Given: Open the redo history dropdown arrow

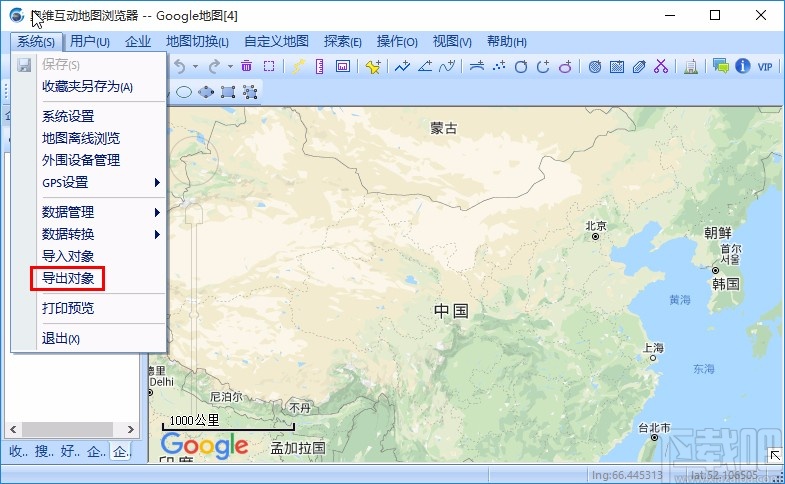Looking at the screenshot, I should tap(230, 66).
